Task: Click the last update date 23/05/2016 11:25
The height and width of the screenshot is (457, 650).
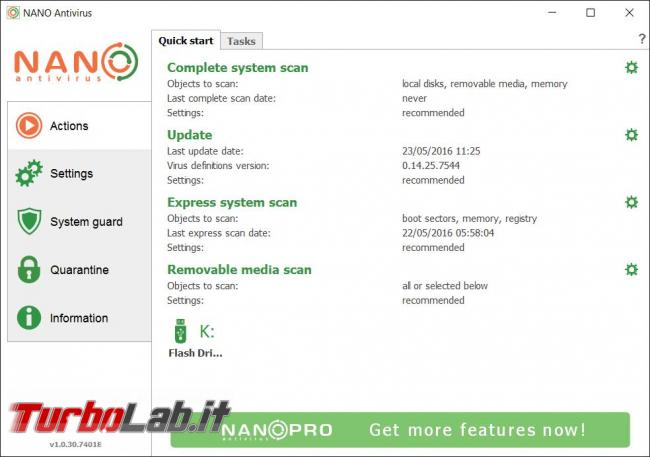Action: (x=441, y=151)
